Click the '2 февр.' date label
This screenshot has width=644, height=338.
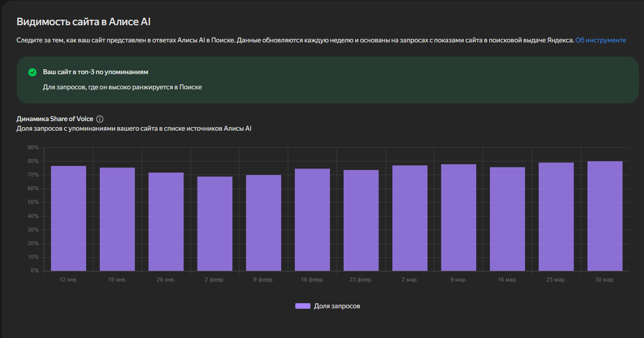(215, 280)
